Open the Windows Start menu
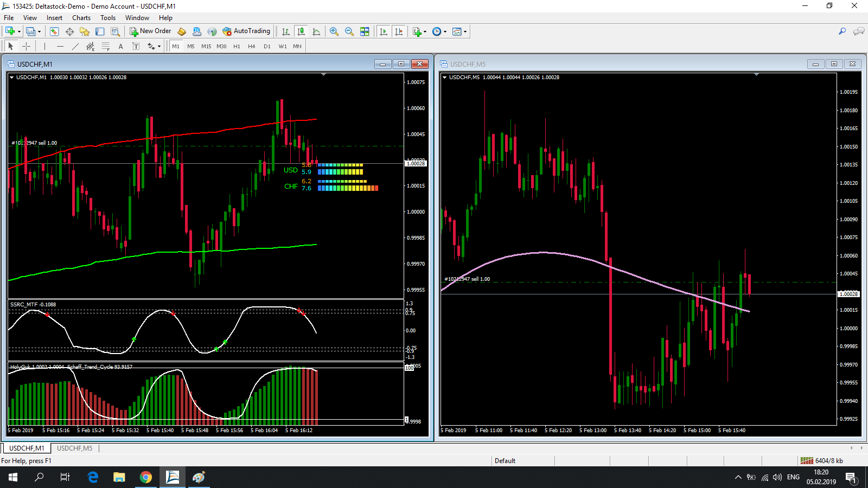 pos(13,477)
